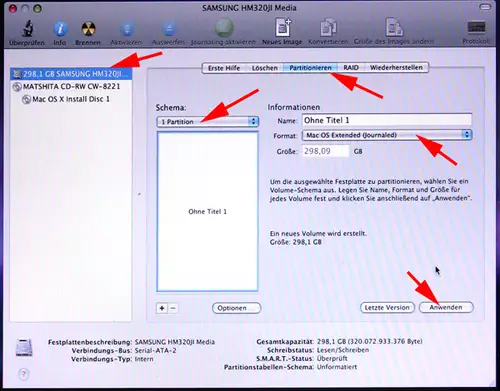Image resolution: width=500 pixels, height=391 pixels.
Task: Click the help question mark button
Action: pyautogui.click(x=24, y=374)
